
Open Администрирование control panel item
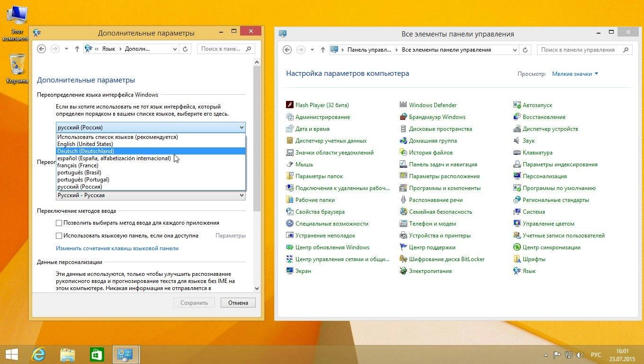click(x=318, y=117)
